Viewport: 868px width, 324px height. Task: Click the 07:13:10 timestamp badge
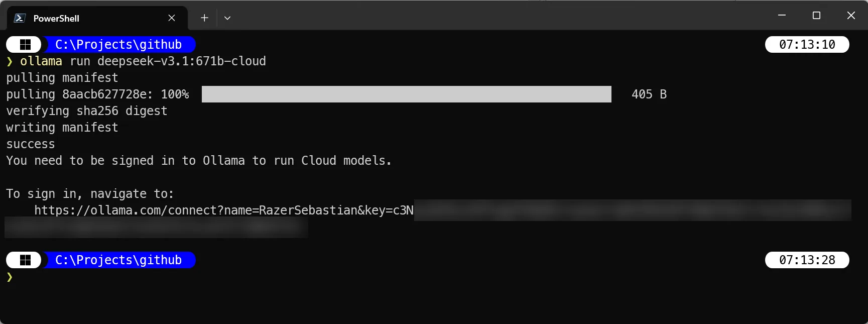807,45
